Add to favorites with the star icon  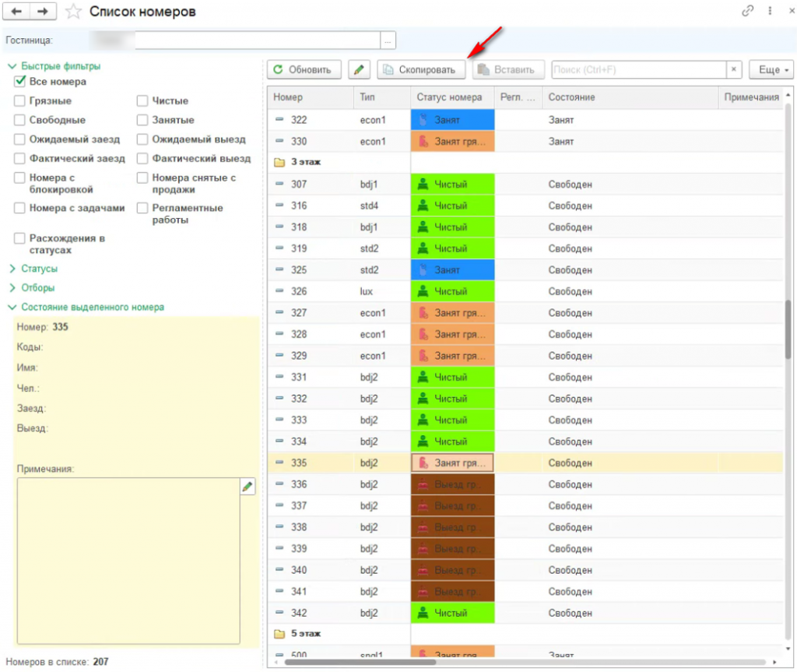74,11
